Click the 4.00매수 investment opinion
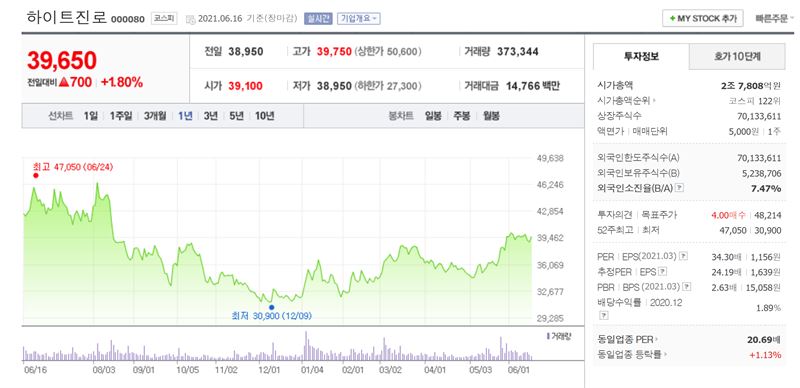The image size is (800, 388). point(728,215)
